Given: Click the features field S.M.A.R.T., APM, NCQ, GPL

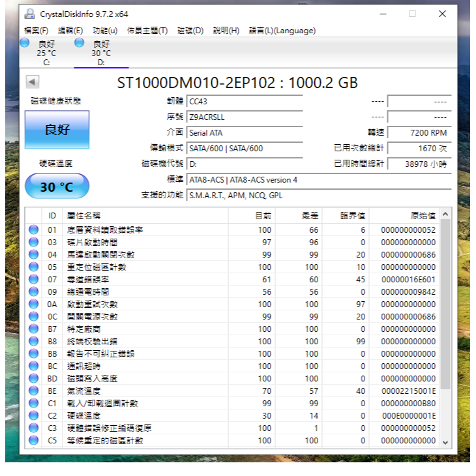Looking at the screenshot, I should (x=319, y=196).
